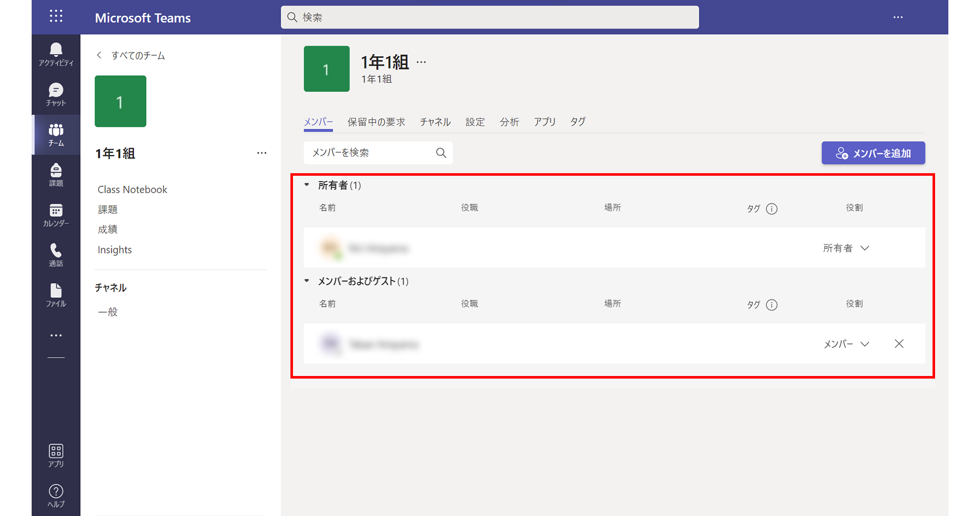The width and height of the screenshot is (980, 516).
Task: Switch to the タグ tab
Action: click(578, 122)
